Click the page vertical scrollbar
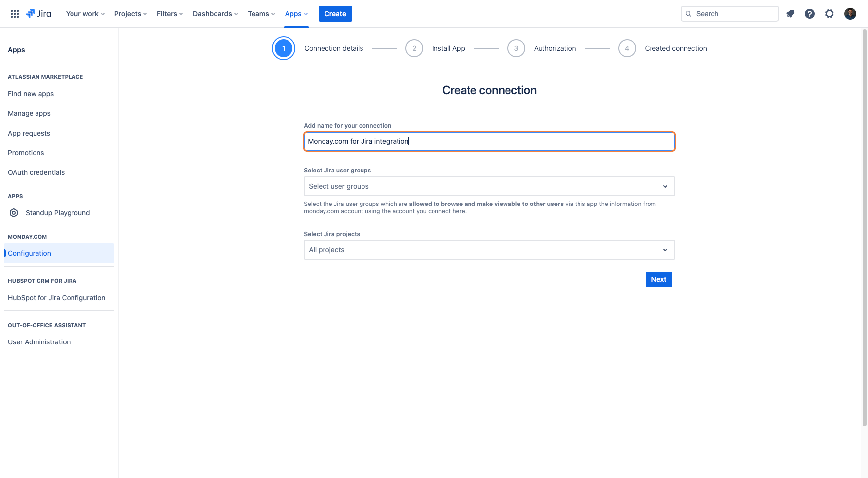Image resolution: width=868 pixels, height=478 pixels. point(865,227)
